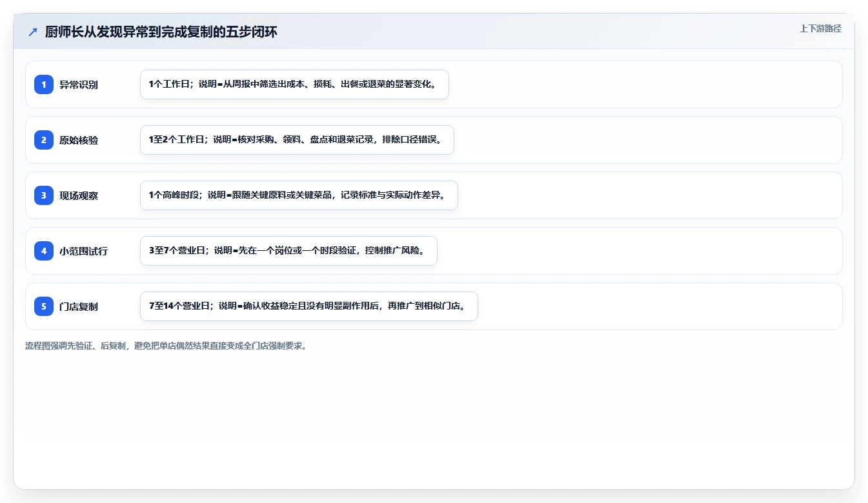Click step number 1 badge
Screen dimensions: 868x503
tap(44, 84)
